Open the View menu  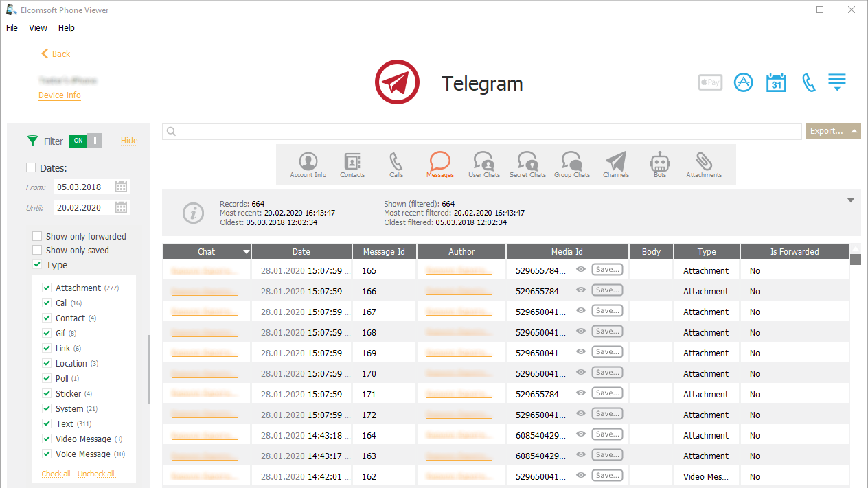(38, 28)
